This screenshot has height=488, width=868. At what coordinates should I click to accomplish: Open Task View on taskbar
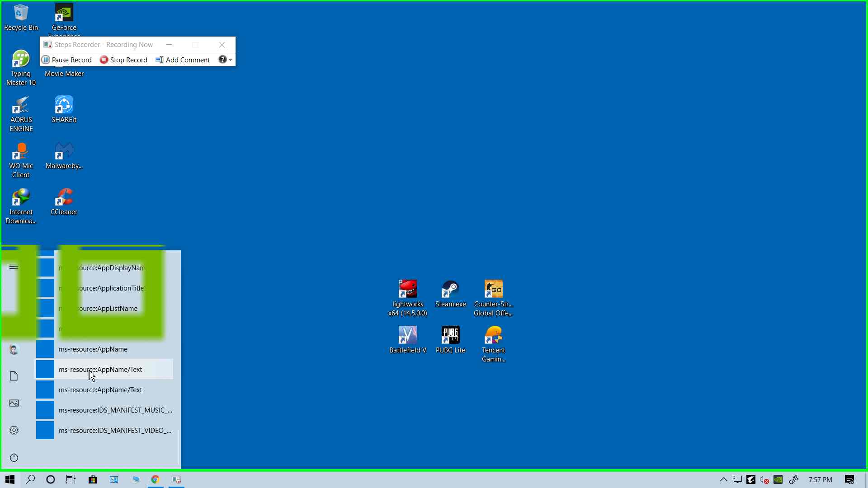pyautogui.click(x=71, y=479)
